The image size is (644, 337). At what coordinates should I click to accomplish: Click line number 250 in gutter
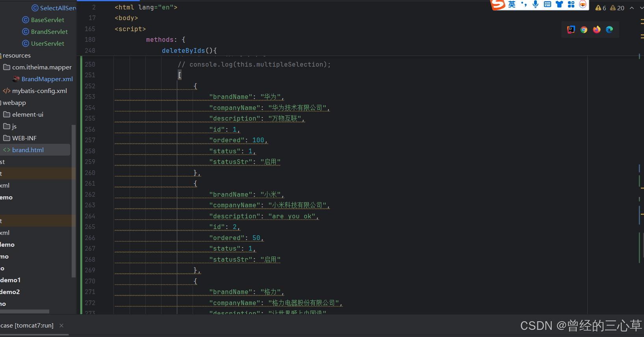(x=90, y=64)
